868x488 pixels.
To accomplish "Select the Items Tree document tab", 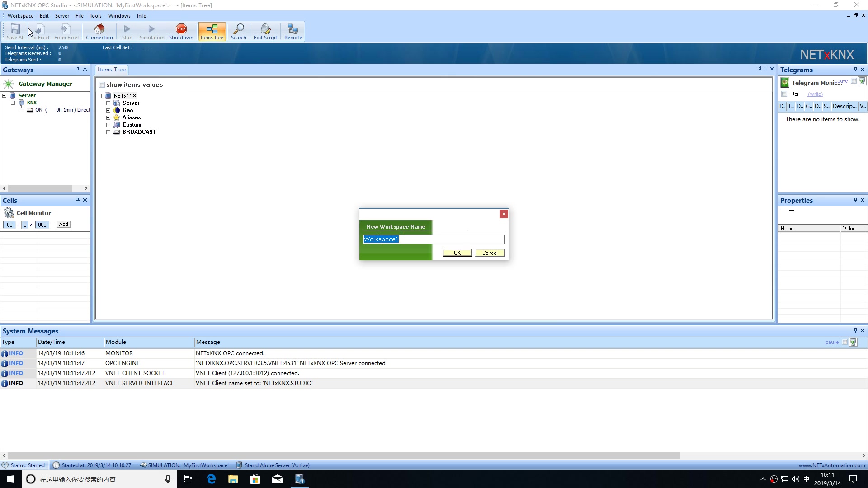I will [112, 70].
